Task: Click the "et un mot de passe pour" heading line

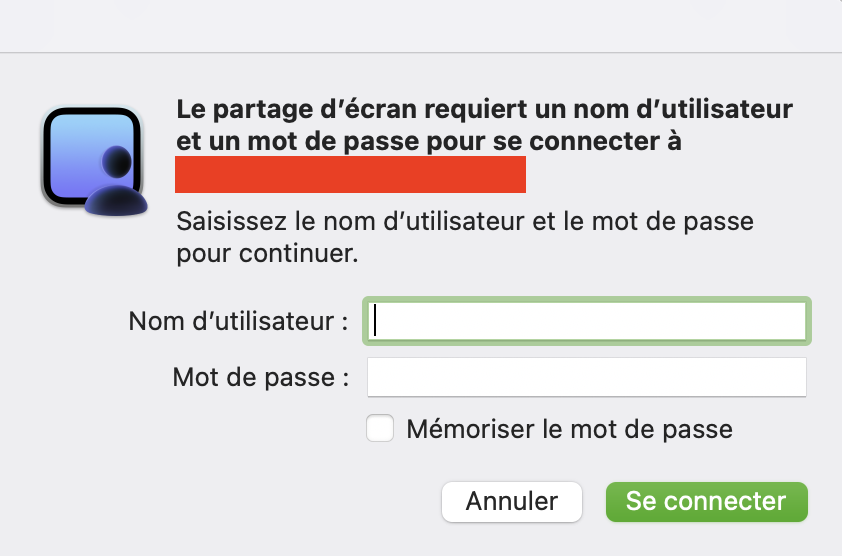Action: point(330,141)
